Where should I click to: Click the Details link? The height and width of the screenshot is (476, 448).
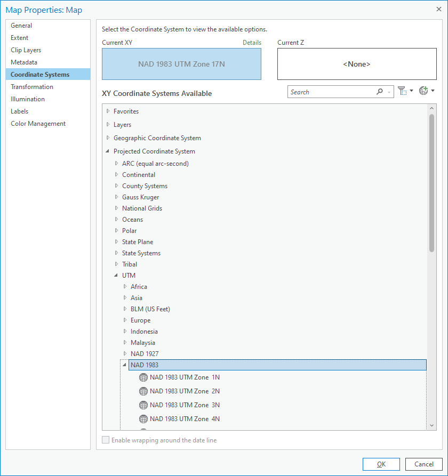pyautogui.click(x=251, y=42)
